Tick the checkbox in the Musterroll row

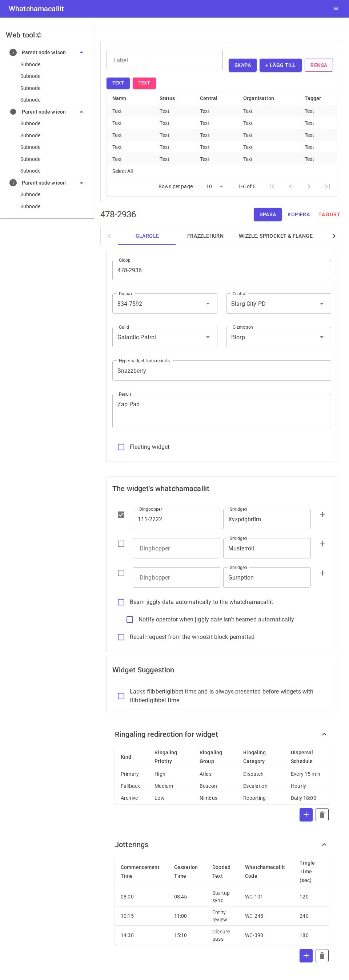coord(121,544)
